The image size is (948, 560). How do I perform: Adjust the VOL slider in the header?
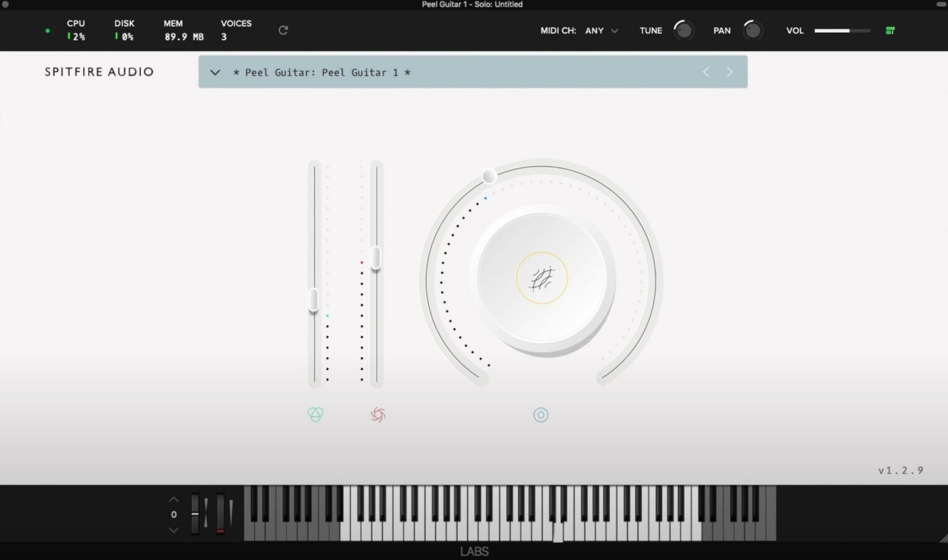point(842,30)
